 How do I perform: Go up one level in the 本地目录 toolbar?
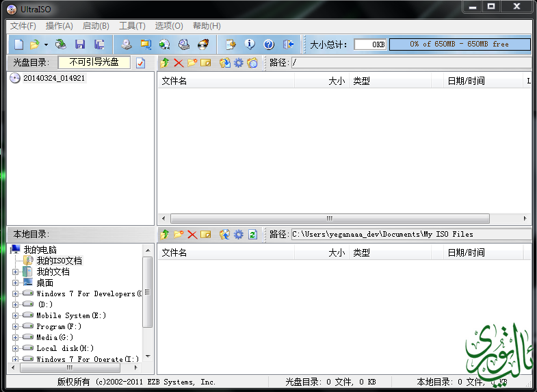165,234
